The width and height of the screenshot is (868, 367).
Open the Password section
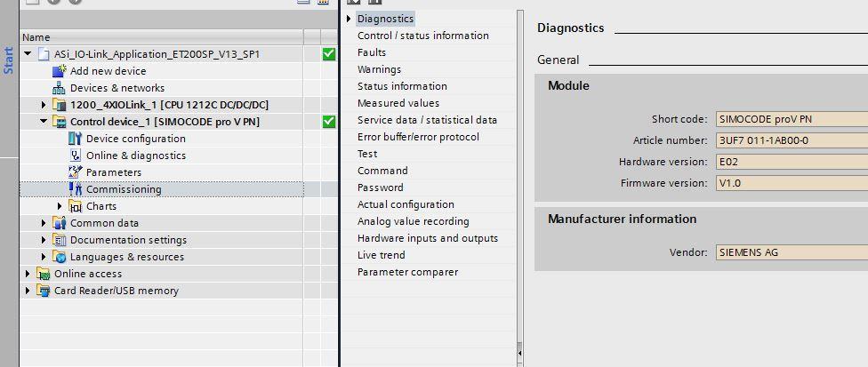[x=381, y=187]
